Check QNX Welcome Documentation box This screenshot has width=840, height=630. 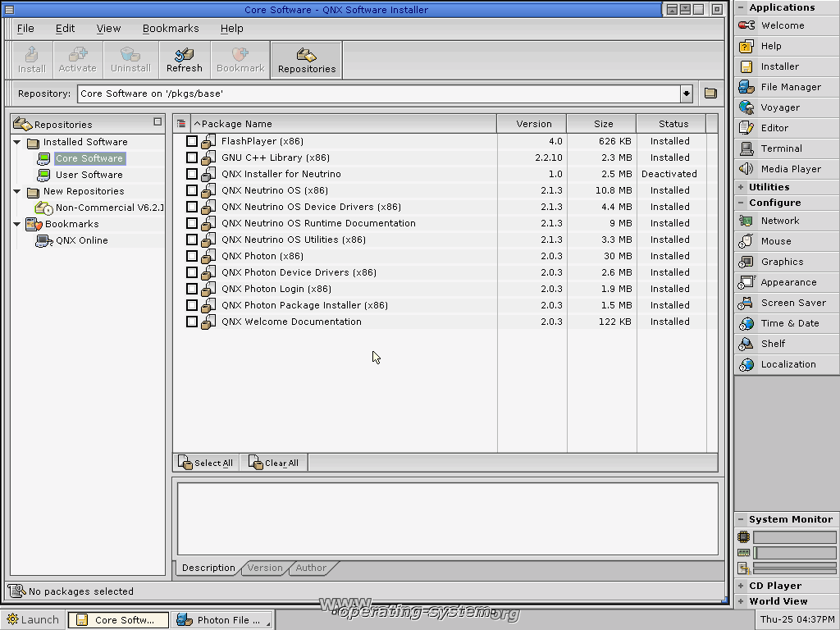coord(192,322)
